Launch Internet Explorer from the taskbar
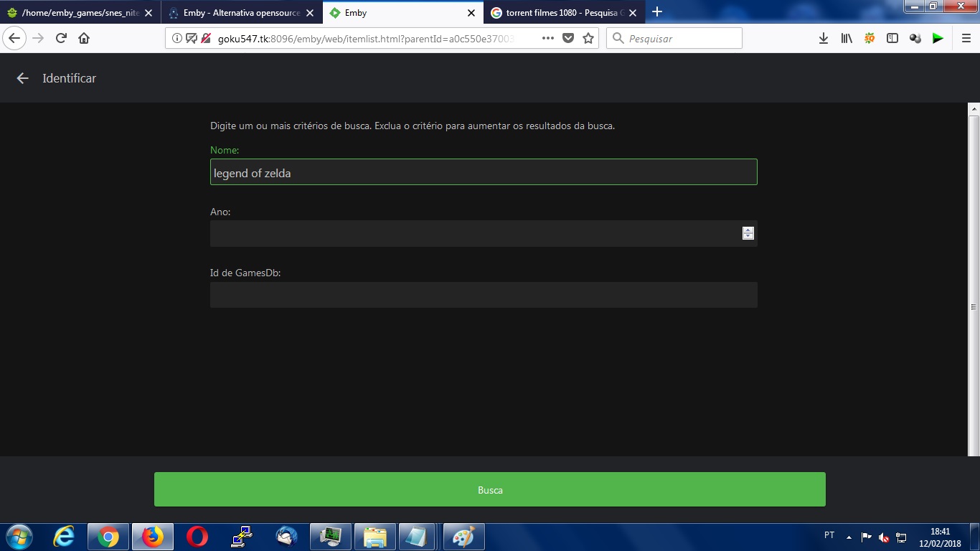The height and width of the screenshot is (551, 980). (x=64, y=537)
